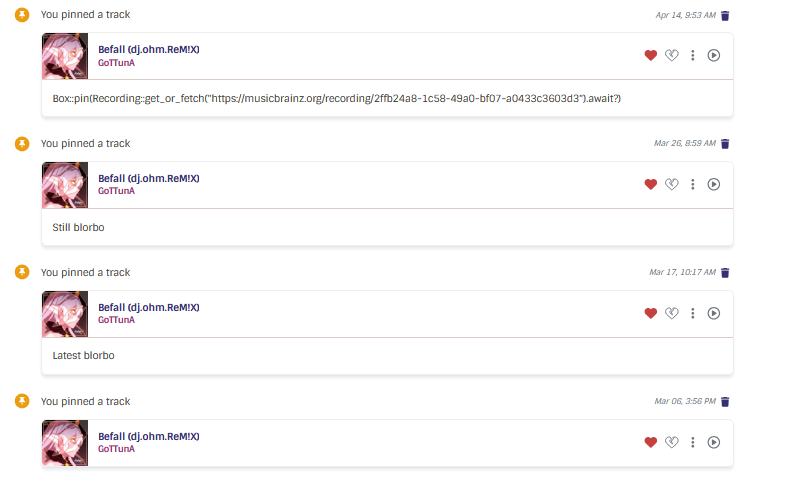Click the 'Still blorbo' blurb text
The height and width of the screenshot is (480, 786).
78,227
